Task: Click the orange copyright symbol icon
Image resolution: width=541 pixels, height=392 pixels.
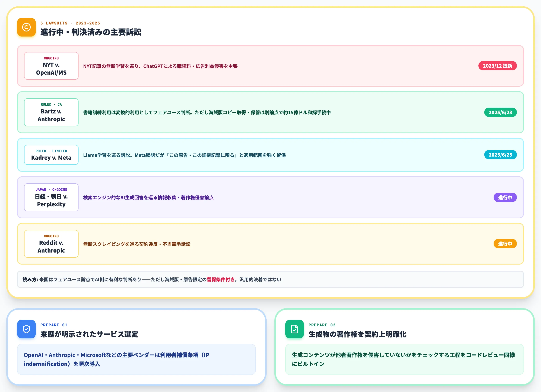Action: point(26,27)
